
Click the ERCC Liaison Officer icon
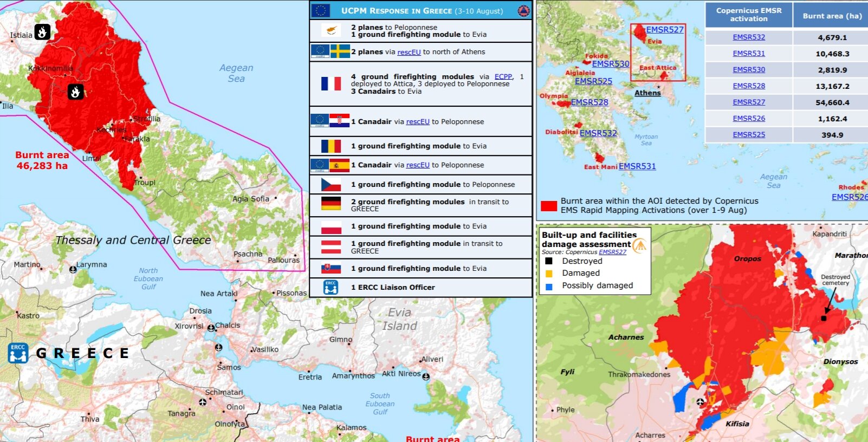tap(331, 287)
